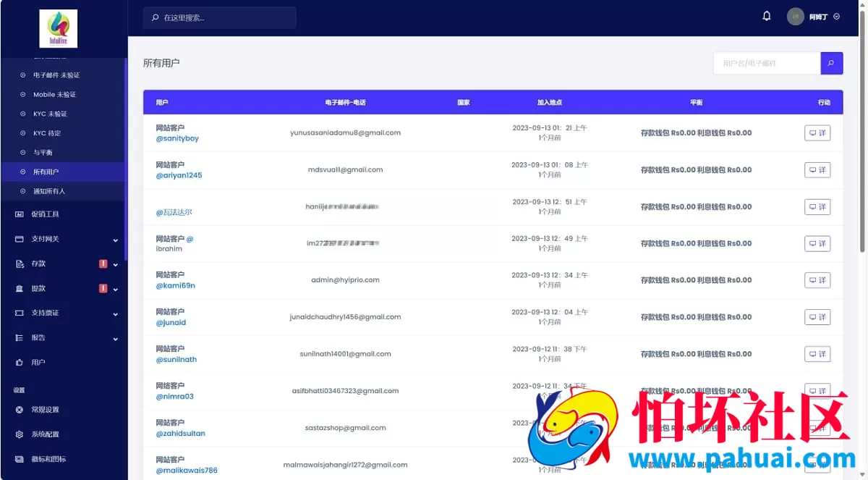Image resolution: width=868 pixels, height=480 pixels.
Task: Click email yunusasaniadamu8@gmail.com
Action: pyautogui.click(x=345, y=133)
